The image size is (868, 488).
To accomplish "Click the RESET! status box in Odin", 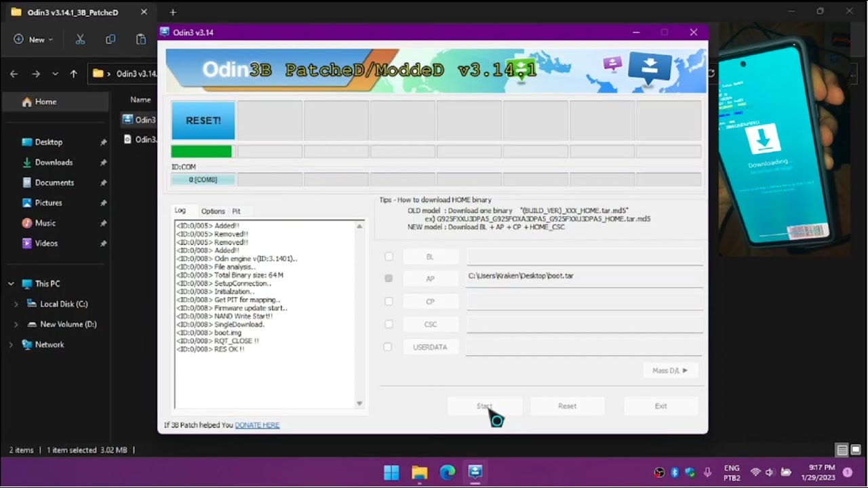I will click(x=203, y=121).
